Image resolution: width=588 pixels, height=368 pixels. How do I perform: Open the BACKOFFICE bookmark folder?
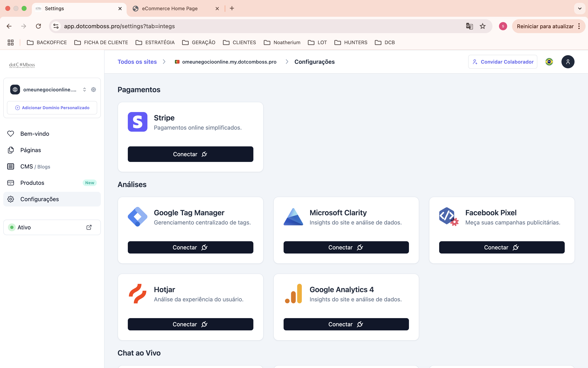click(x=47, y=42)
